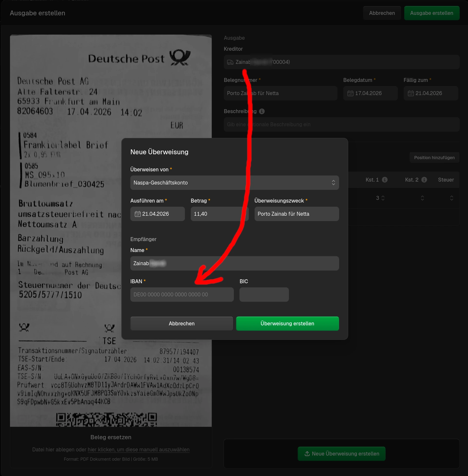
Task: Click the info icon beside Kst. 2
Action: (x=424, y=180)
